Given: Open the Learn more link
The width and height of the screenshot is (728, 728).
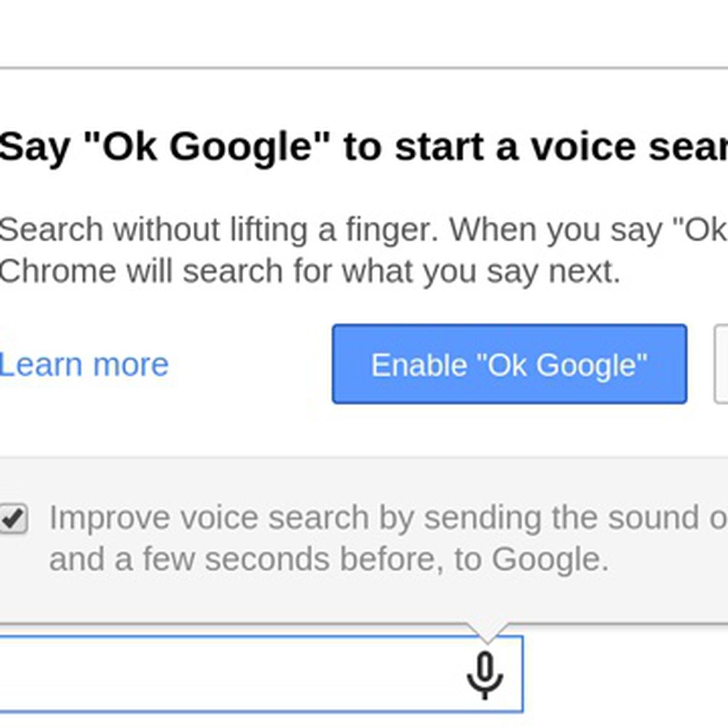Looking at the screenshot, I should [84, 365].
